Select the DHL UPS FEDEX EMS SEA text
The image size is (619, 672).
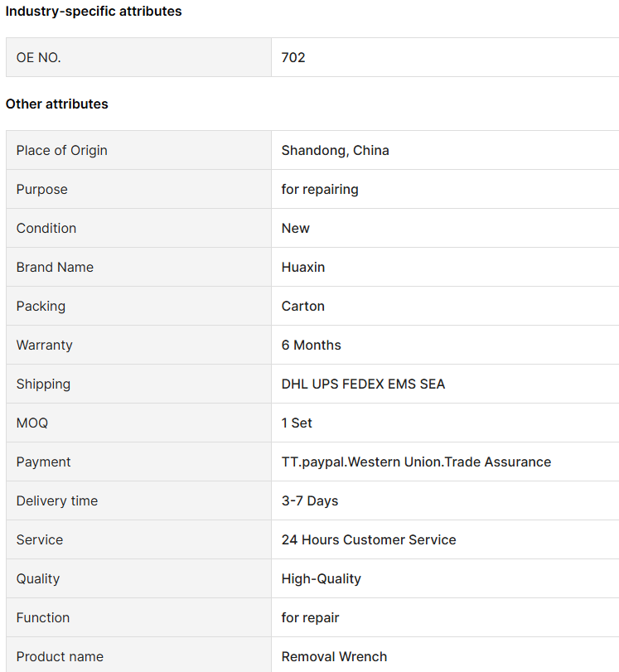coord(363,384)
